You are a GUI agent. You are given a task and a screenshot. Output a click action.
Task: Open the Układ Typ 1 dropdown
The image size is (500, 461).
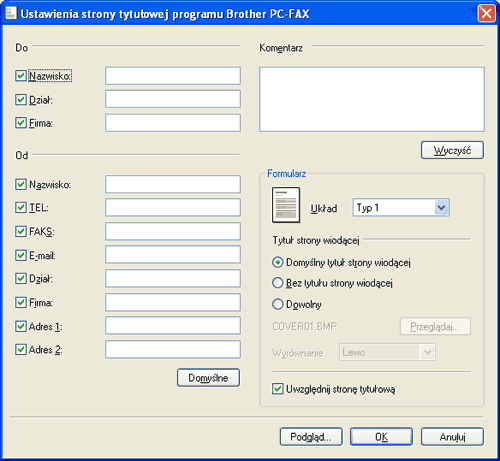click(x=401, y=208)
